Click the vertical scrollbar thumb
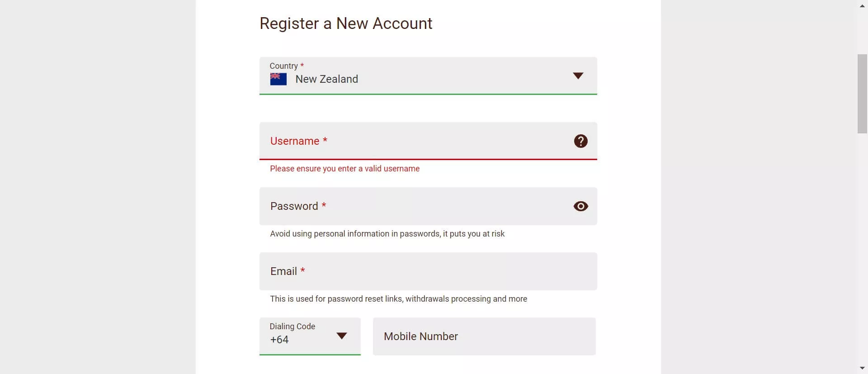This screenshot has width=868, height=374. pos(862,94)
